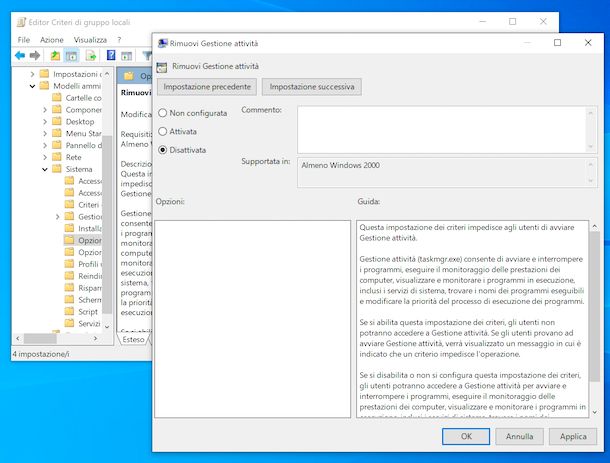Click the Rimuovi Gestione attività dialog title icon
This screenshot has width=610, height=463.
pos(162,43)
